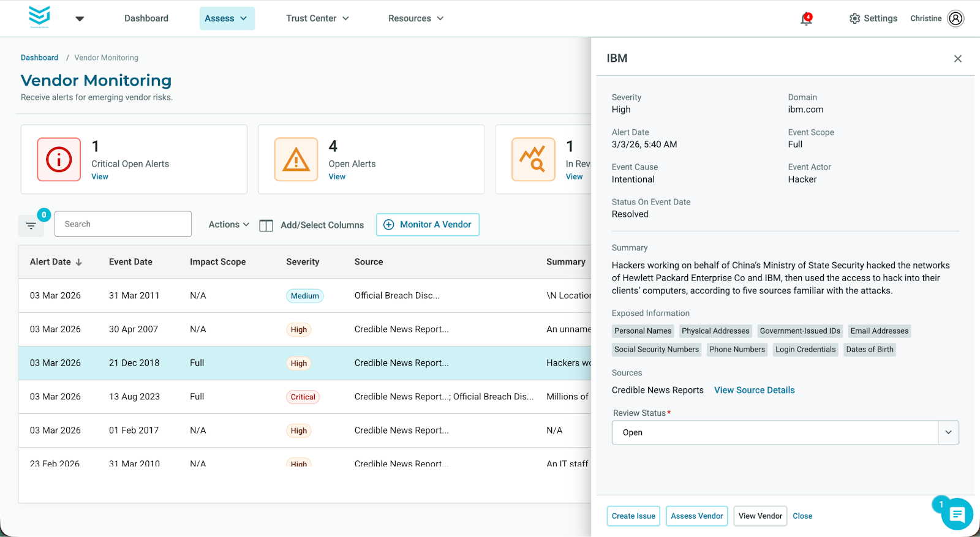This screenshot has width=980, height=537.
Task: Close the IBM details panel
Action: coord(957,59)
